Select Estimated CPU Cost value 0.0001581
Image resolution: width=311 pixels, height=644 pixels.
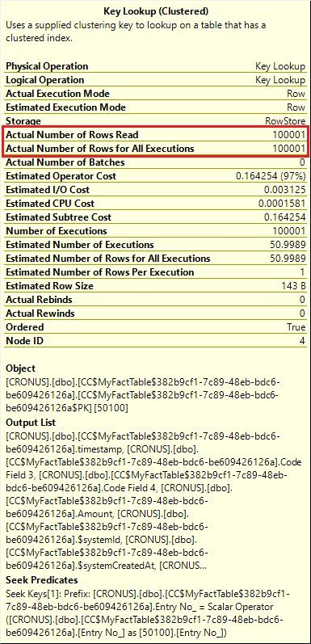282,204
